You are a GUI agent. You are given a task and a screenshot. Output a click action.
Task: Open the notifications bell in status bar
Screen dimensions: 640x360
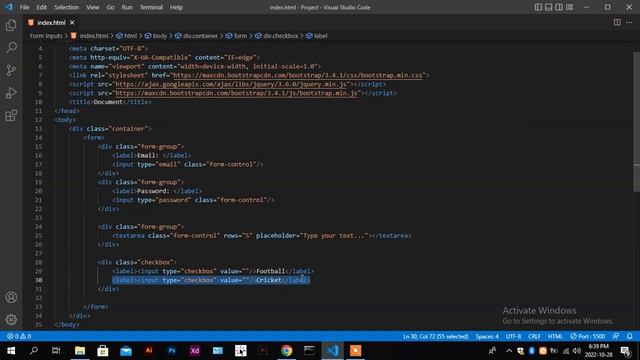pyautogui.click(x=629, y=336)
